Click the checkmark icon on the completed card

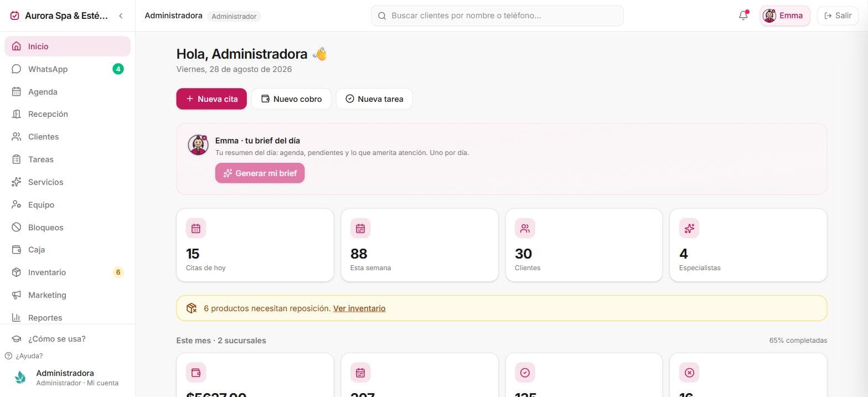[x=525, y=373]
